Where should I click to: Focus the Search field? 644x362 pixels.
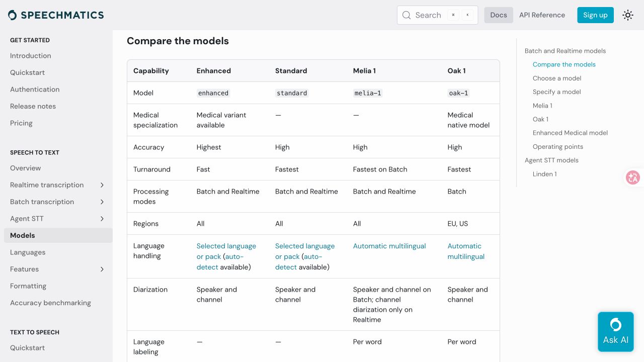(x=438, y=15)
